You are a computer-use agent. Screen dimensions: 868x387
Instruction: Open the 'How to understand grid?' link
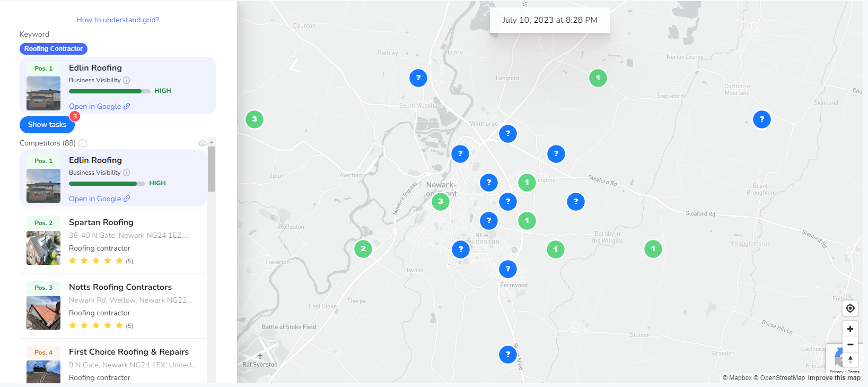point(118,20)
